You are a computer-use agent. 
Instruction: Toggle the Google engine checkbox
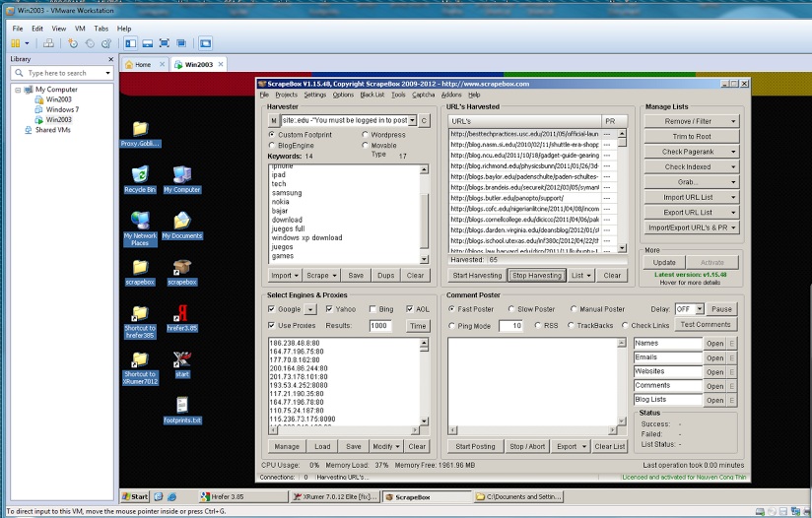click(x=271, y=309)
